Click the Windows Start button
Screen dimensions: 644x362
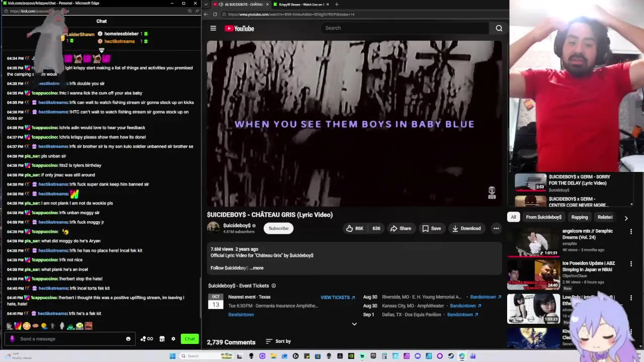(173, 356)
